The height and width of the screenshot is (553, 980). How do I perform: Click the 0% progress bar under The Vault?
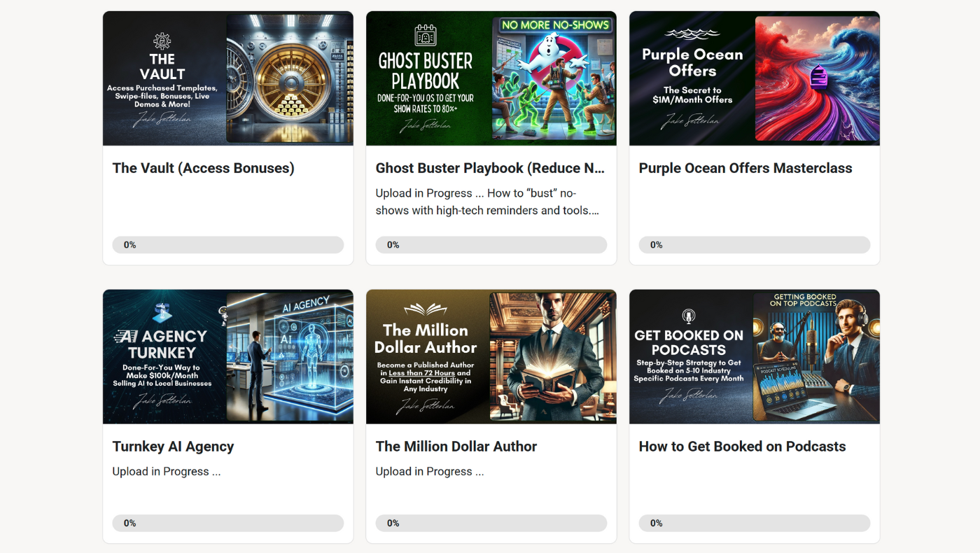point(227,245)
